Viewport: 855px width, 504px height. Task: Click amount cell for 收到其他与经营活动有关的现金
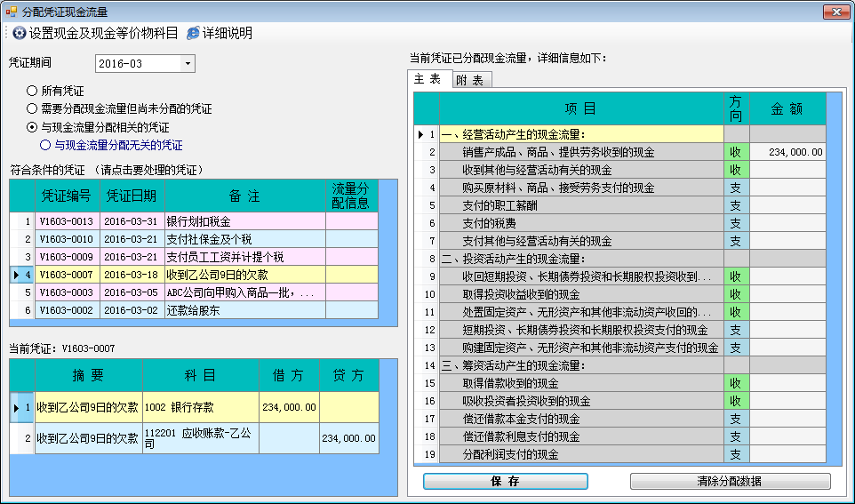coord(788,170)
